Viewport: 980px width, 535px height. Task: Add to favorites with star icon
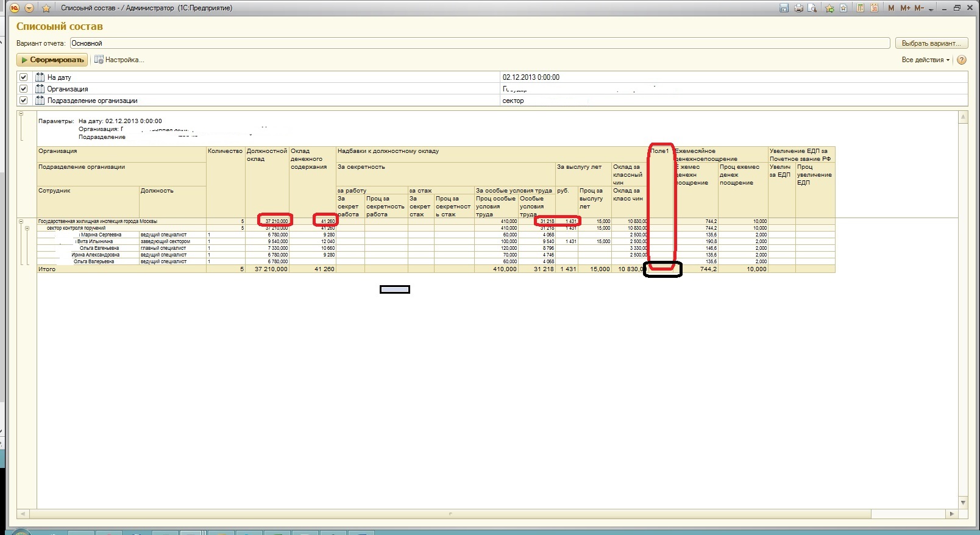pyautogui.click(x=46, y=8)
